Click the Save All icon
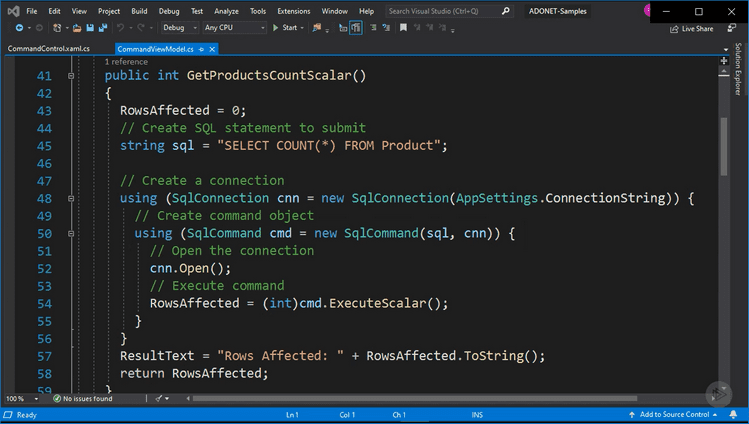749x424 pixels. tap(102, 28)
